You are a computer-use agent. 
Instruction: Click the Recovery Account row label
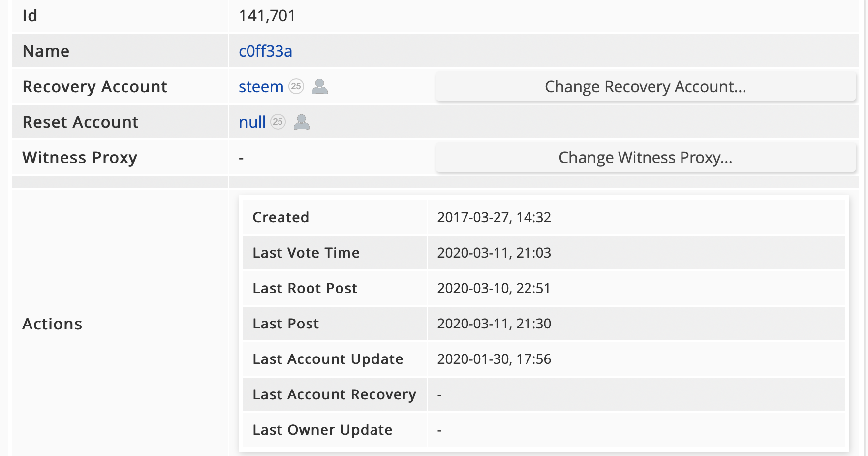pos(95,87)
